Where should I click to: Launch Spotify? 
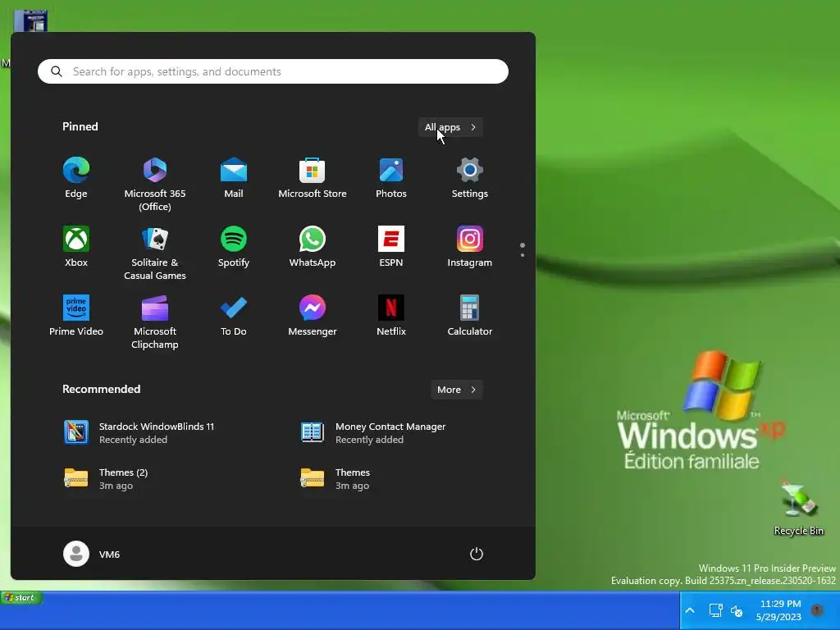coord(234,247)
